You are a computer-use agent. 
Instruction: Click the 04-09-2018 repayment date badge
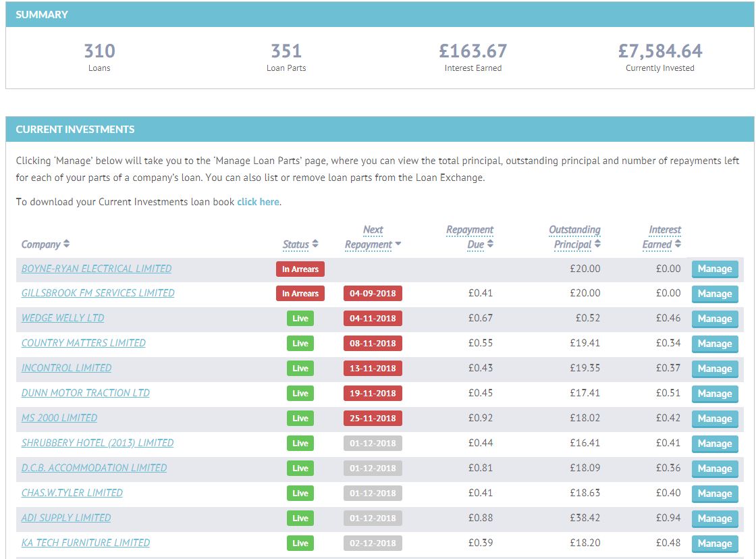(373, 293)
